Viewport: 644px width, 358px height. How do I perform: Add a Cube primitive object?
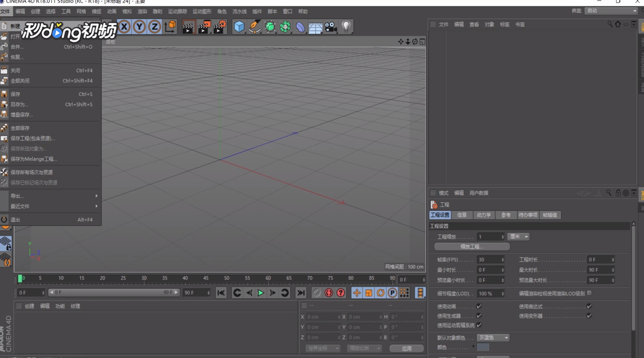pyautogui.click(x=239, y=26)
